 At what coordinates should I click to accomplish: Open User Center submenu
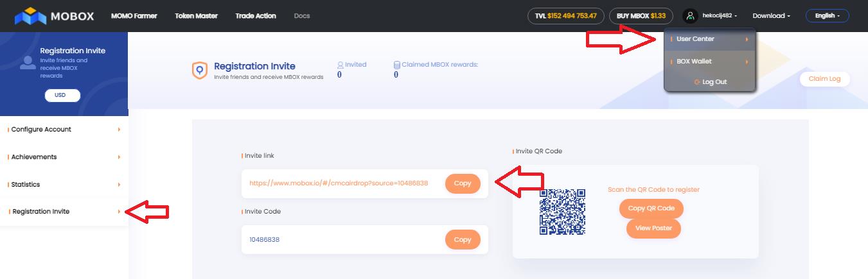click(x=709, y=39)
